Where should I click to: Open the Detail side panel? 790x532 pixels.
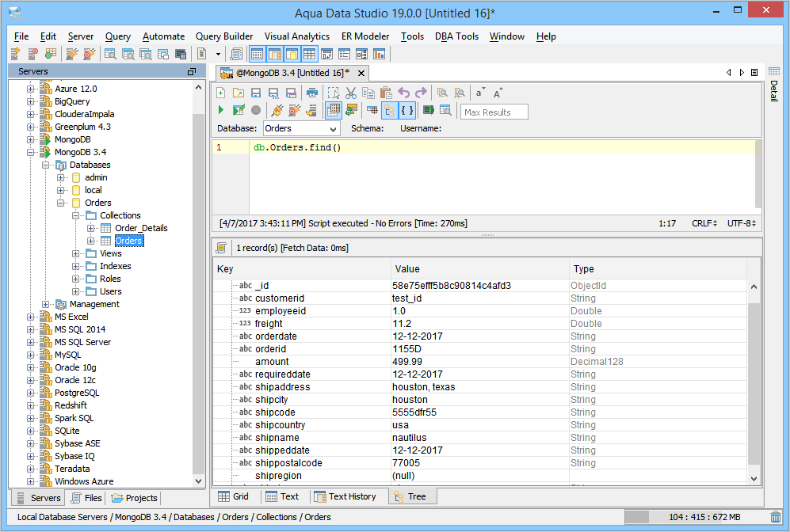[x=774, y=85]
